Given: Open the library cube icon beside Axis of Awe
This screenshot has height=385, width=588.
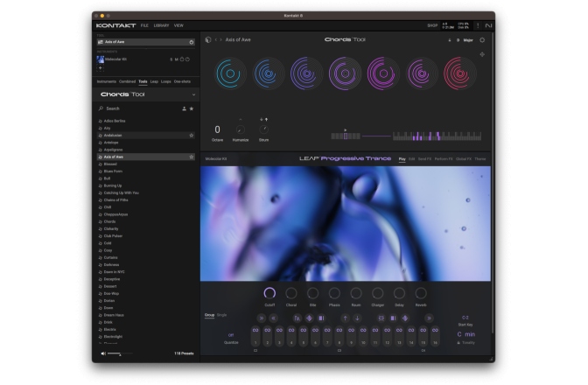Looking at the screenshot, I should tap(208, 39).
